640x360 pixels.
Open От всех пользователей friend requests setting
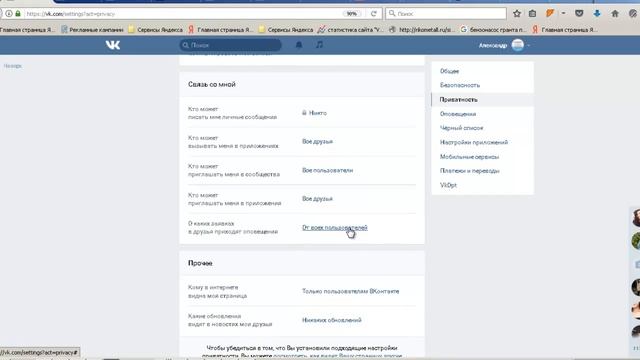(x=335, y=227)
